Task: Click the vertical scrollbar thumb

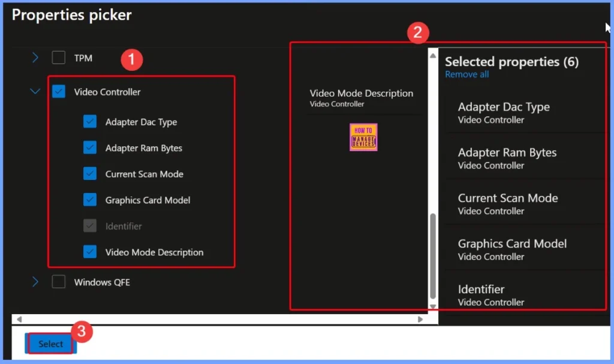Action: point(433,256)
